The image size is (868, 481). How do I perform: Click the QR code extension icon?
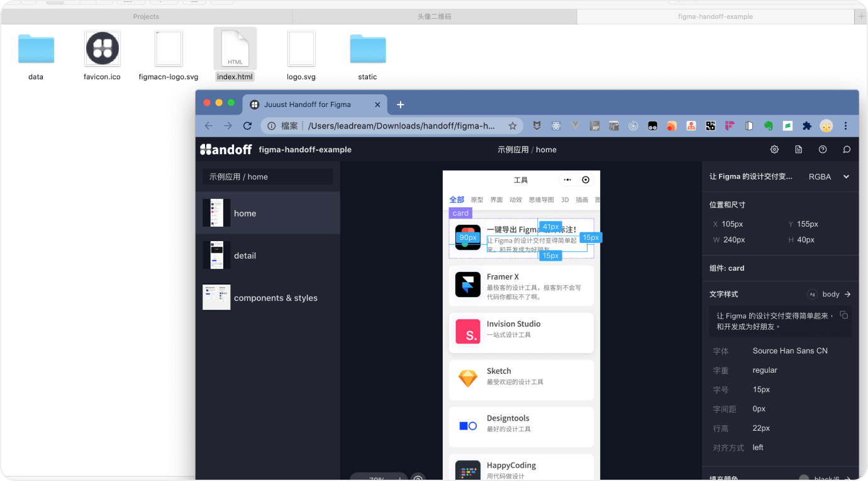click(x=710, y=126)
